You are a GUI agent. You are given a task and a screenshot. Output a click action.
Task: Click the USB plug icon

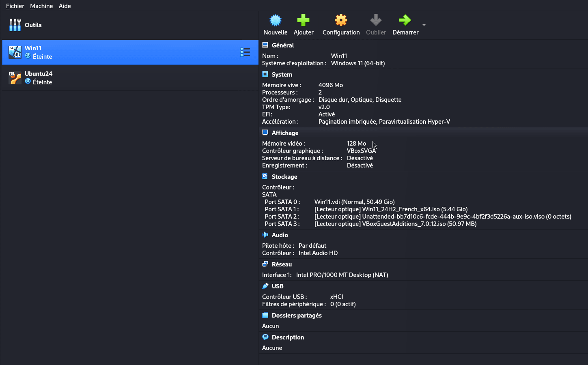tap(265, 286)
